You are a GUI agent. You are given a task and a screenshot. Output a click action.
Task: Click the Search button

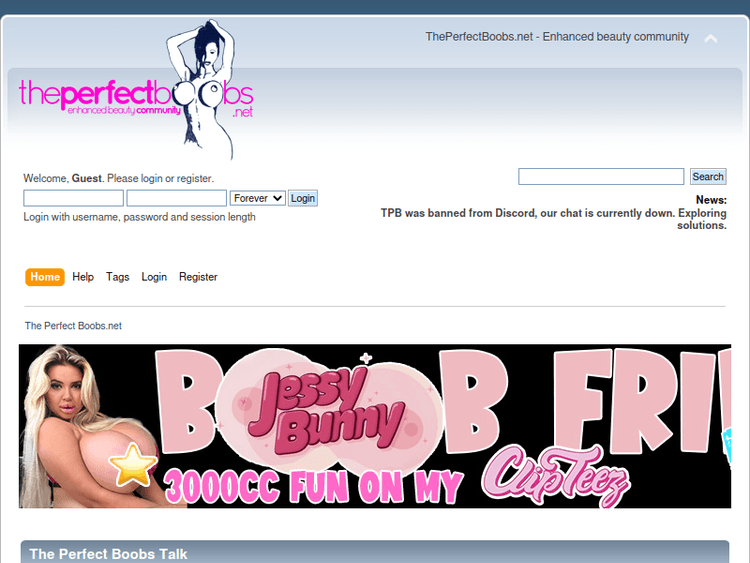[x=707, y=177]
